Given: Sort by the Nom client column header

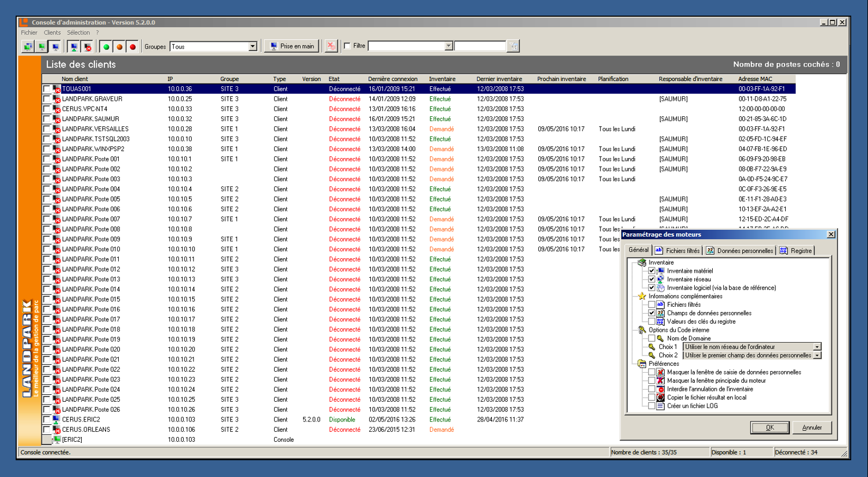Looking at the screenshot, I should (x=75, y=79).
